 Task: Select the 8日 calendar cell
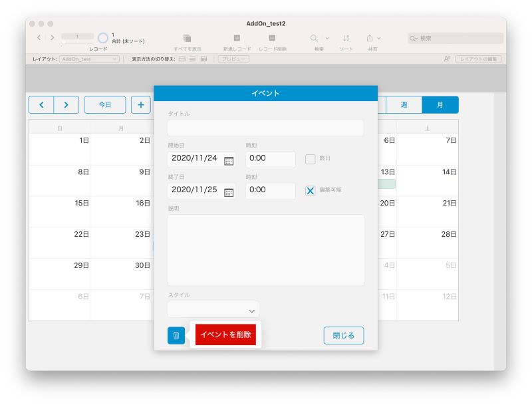point(60,180)
